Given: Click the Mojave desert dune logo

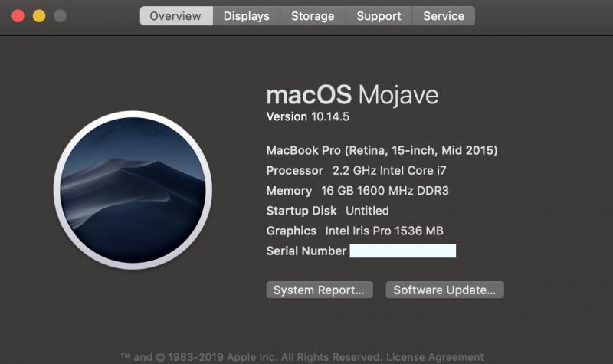Looking at the screenshot, I should coord(133,189).
